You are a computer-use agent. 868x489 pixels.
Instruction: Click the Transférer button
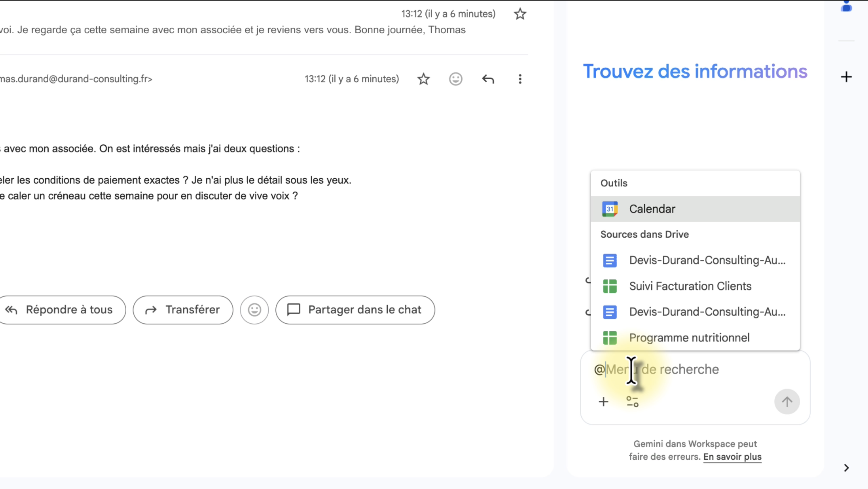183,310
